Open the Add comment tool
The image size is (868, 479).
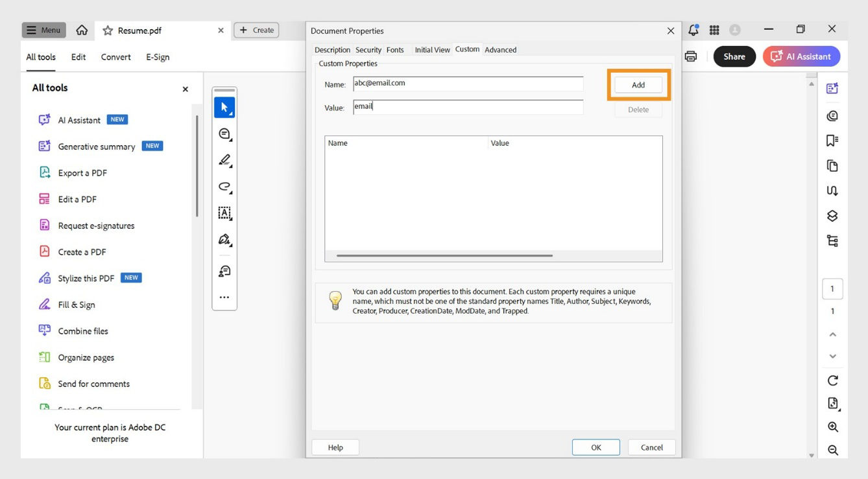point(224,134)
